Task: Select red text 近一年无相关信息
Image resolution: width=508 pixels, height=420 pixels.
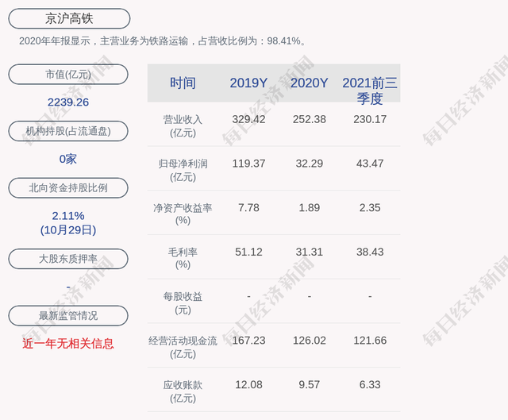Action: pyautogui.click(x=68, y=344)
